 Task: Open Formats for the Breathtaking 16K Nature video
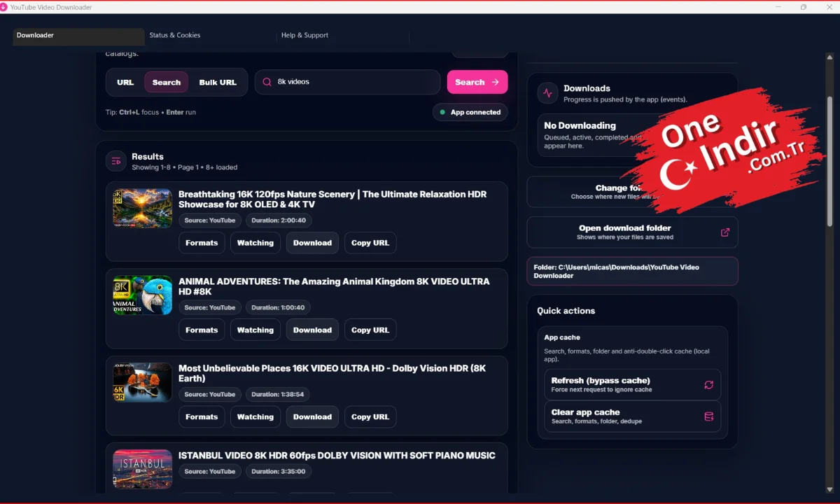pyautogui.click(x=202, y=243)
